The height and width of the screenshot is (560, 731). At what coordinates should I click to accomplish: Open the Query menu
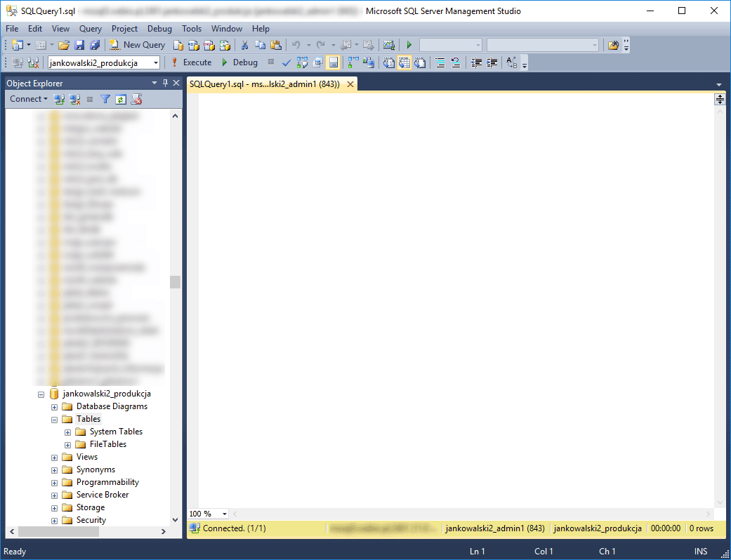[x=91, y=28]
